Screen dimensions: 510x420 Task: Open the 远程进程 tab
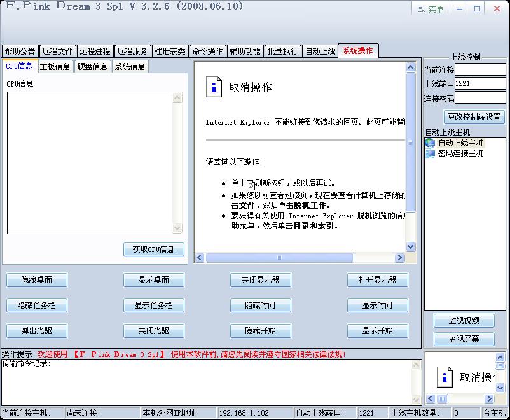[x=95, y=51]
